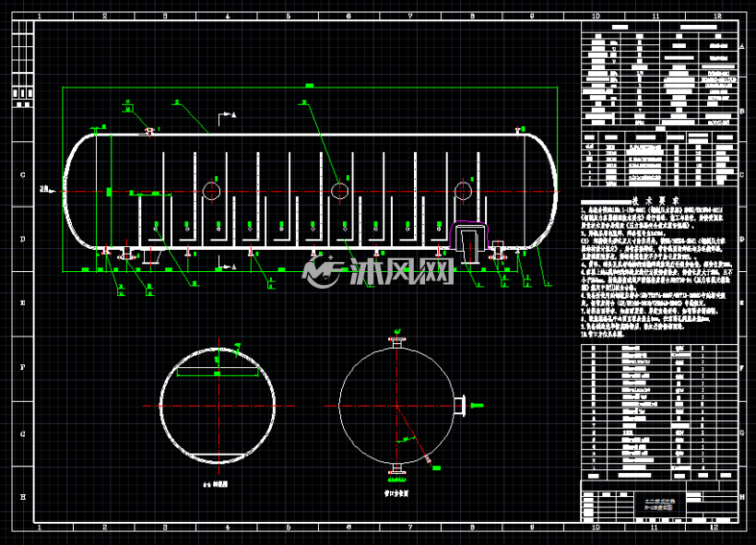Select the green overall length dimension at top
Viewport: 756px width, 545px height.
[310, 87]
